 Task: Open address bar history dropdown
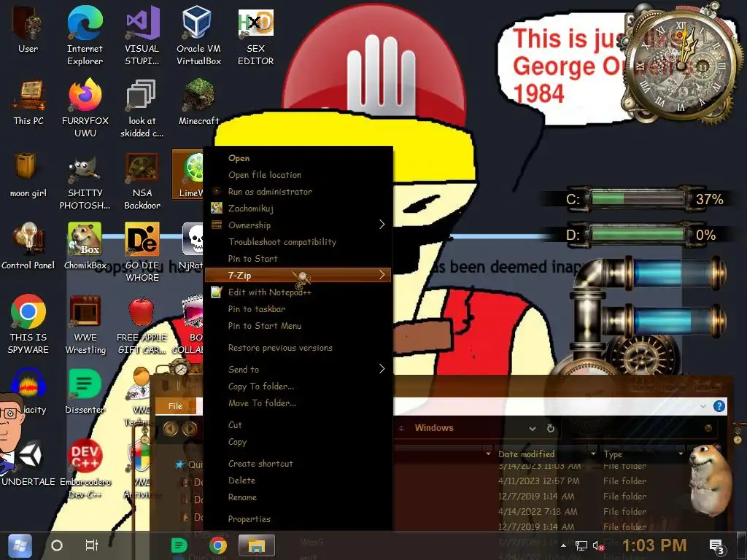click(x=532, y=429)
